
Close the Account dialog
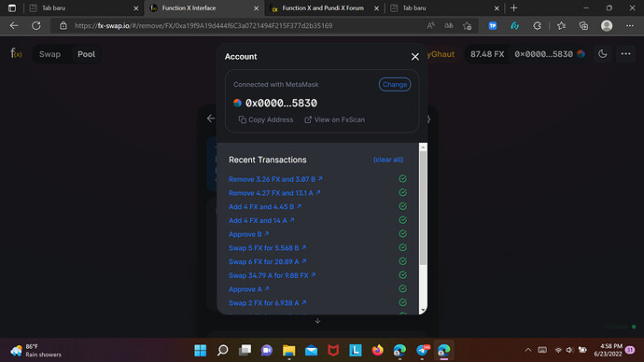(414, 57)
